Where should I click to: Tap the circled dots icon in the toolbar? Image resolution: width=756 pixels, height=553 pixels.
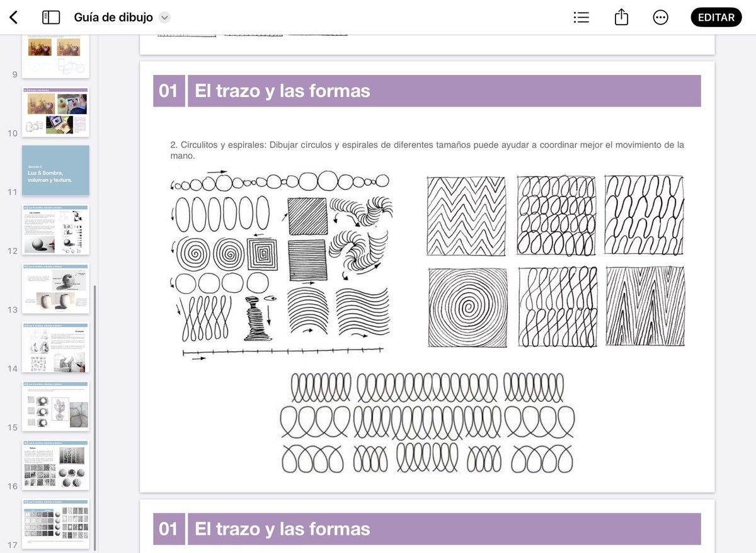pyautogui.click(x=660, y=17)
